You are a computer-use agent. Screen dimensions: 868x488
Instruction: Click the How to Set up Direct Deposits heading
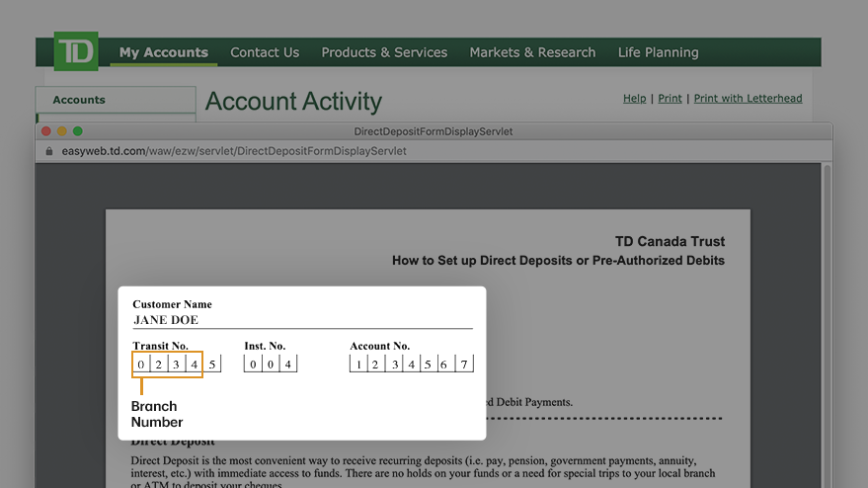click(558, 261)
